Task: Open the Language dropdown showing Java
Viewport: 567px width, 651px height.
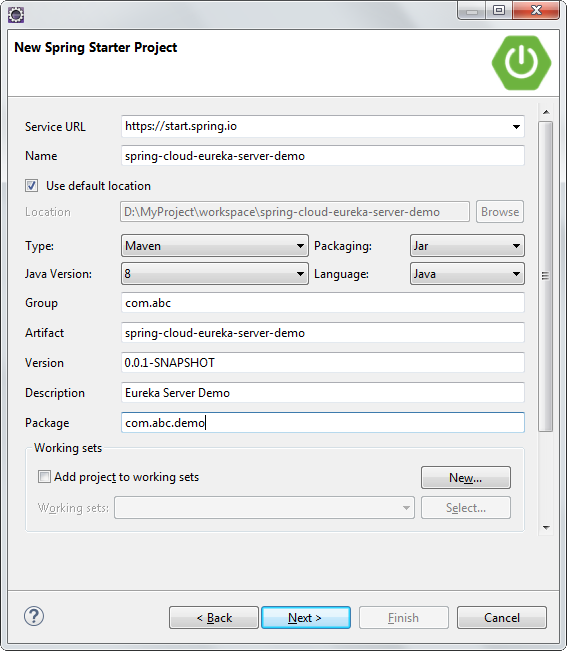Action: (467, 274)
